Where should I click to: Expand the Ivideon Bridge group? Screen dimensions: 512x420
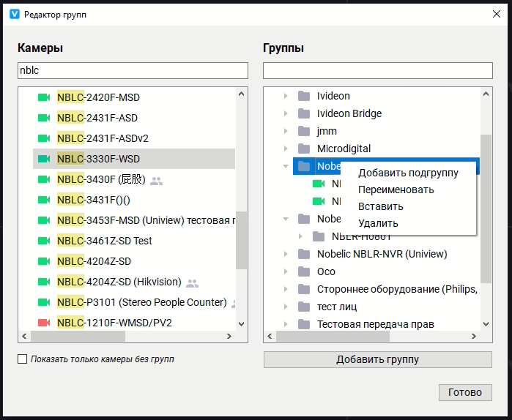point(286,113)
